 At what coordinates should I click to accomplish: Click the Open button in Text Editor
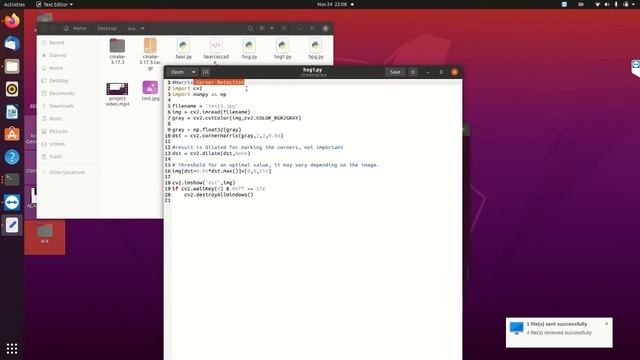click(178, 72)
